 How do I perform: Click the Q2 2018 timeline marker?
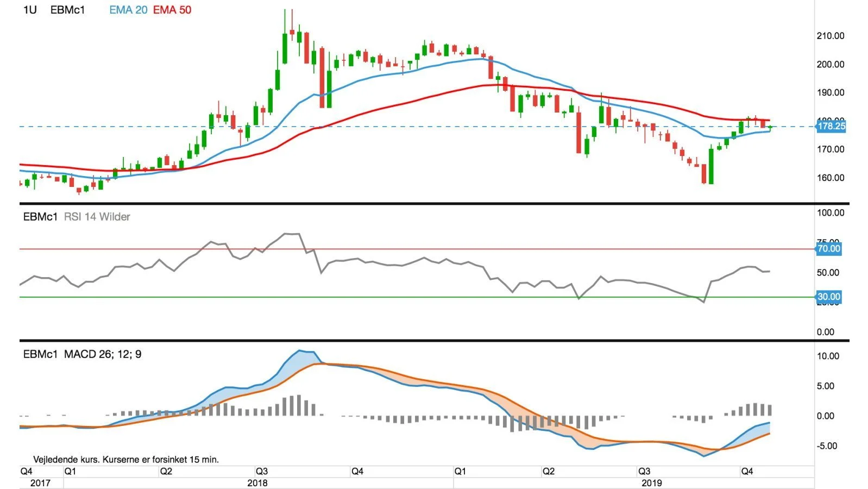(x=166, y=471)
